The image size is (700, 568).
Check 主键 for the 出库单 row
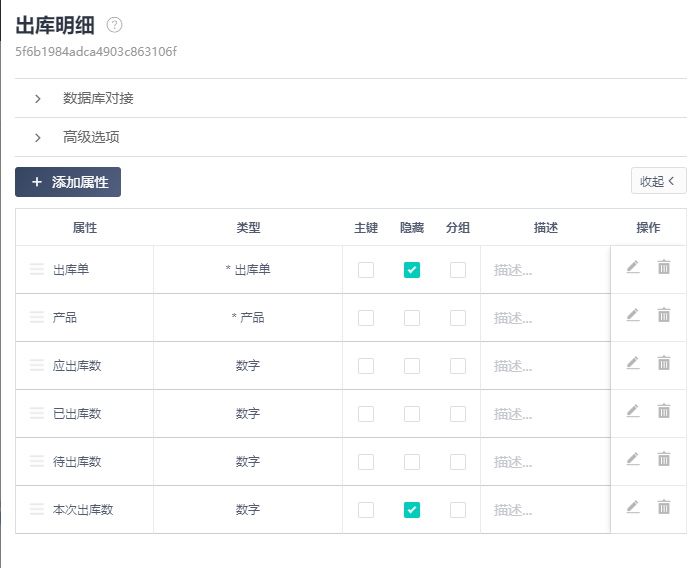pos(366,270)
